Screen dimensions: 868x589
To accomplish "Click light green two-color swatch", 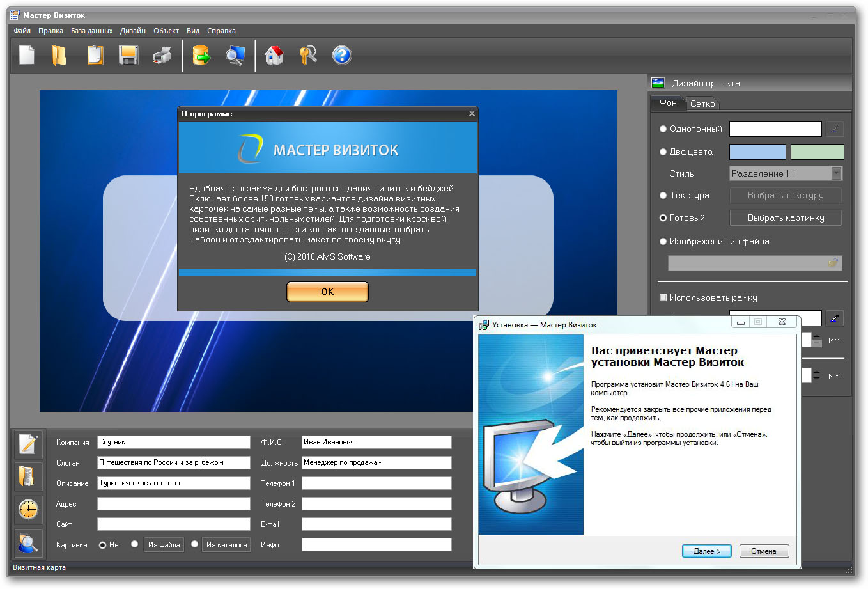I will 817,152.
